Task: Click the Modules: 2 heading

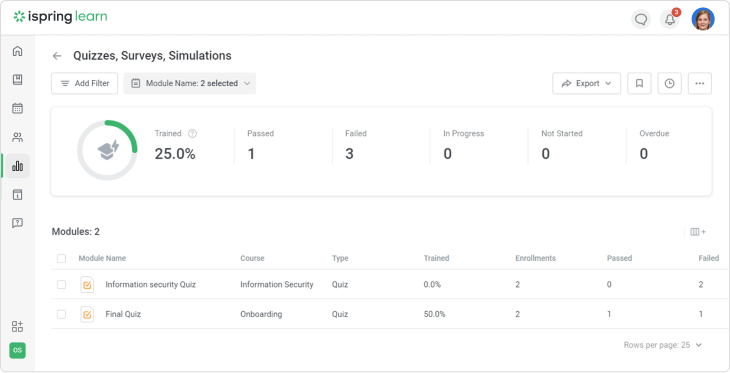Action: 75,232
